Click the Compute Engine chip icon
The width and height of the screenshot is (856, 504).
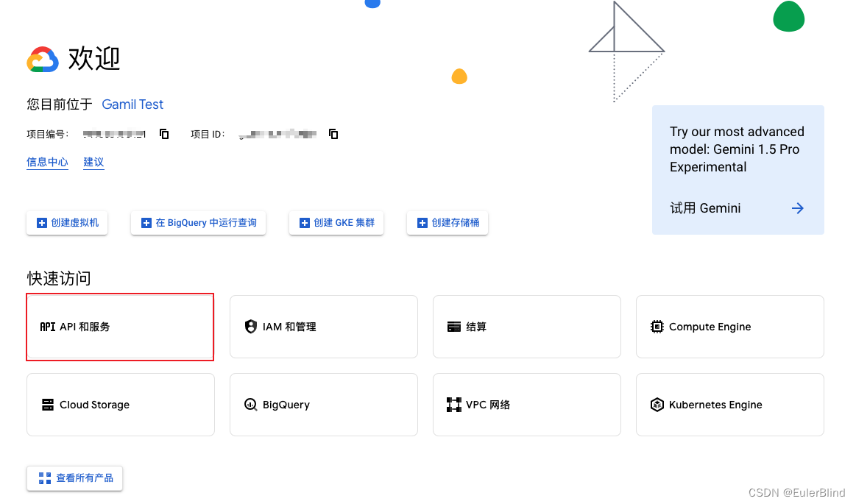pyautogui.click(x=657, y=327)
